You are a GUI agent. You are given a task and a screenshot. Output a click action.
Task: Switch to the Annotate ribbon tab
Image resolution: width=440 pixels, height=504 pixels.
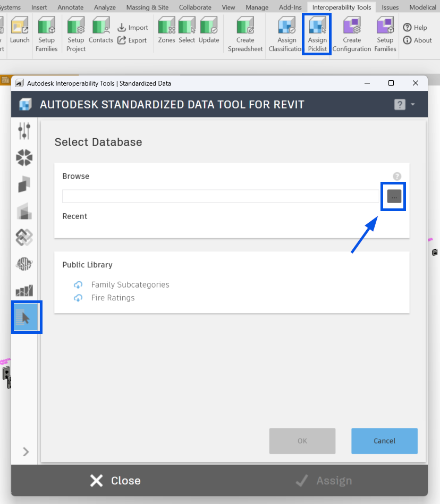click(70, 7)
